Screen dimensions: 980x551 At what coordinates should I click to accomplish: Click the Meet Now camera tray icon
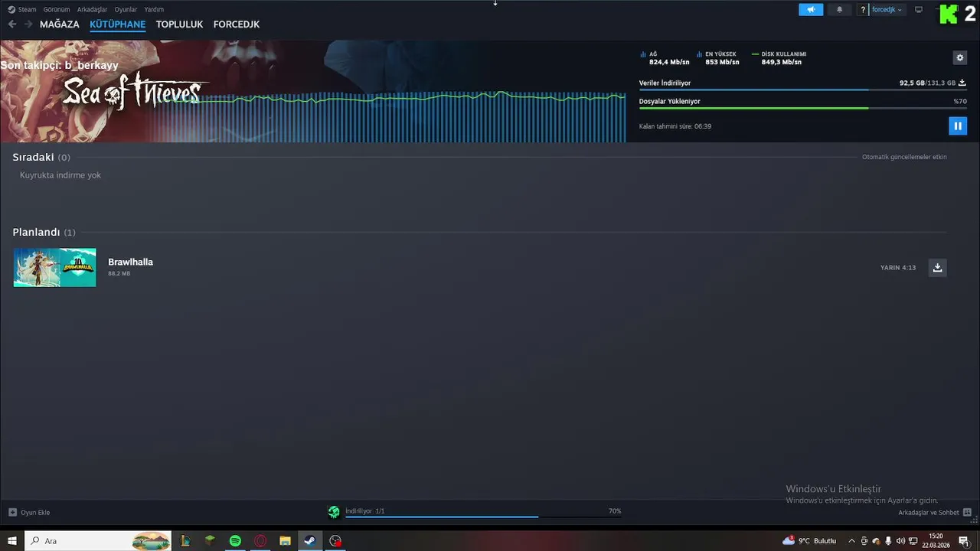(864, 541)
